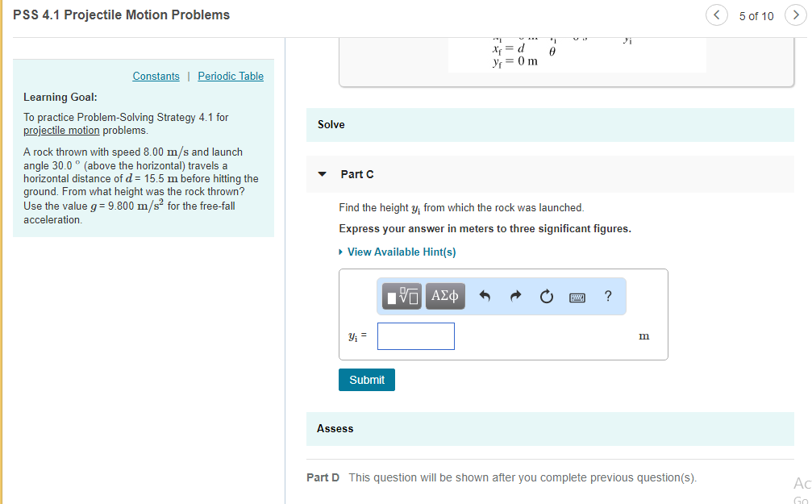Submit the Part C answer
This screenshot has width=812, height=504.
point(366,379)
